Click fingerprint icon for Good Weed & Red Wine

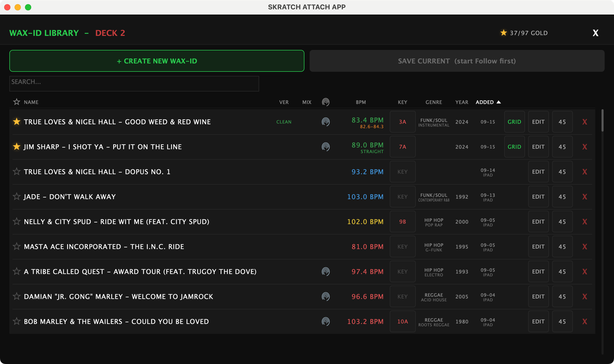(x=326, y=122)
